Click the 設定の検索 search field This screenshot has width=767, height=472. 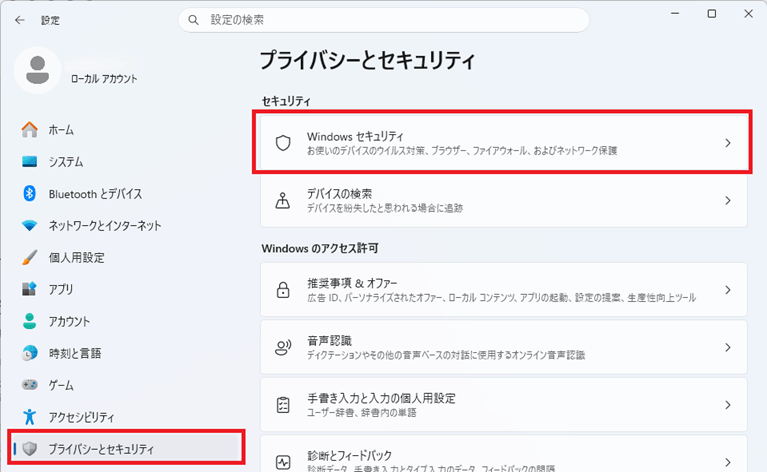[x=384, y=20]
